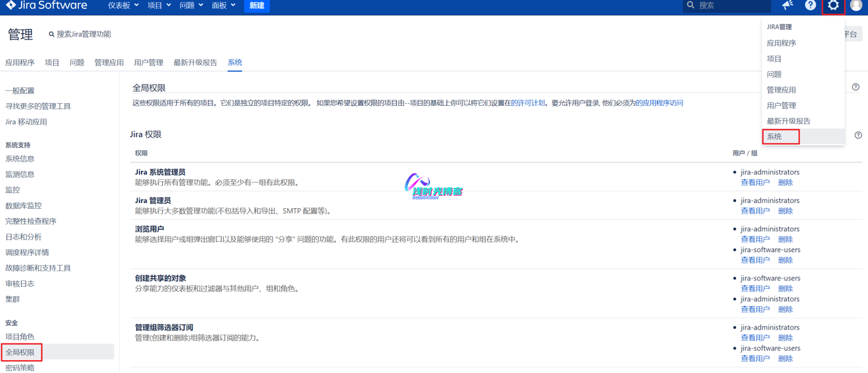868x373 pixels.
Task: Open 系统信息 in the sidebar
Action: [20, 159]
